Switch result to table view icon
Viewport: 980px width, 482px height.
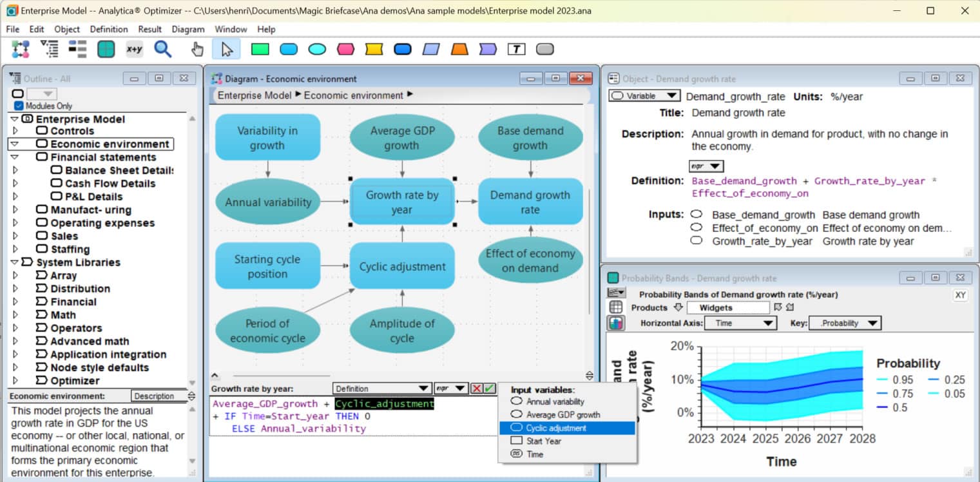pos(615,307)
